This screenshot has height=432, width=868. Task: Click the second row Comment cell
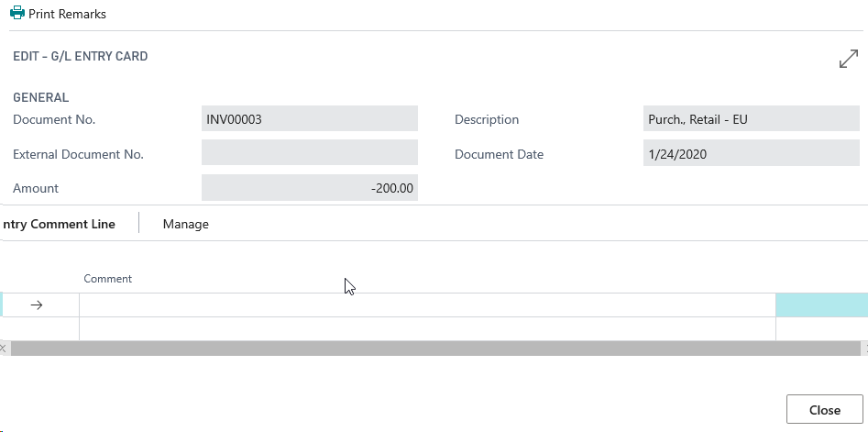pyautogui.click(x=427, y=329)
